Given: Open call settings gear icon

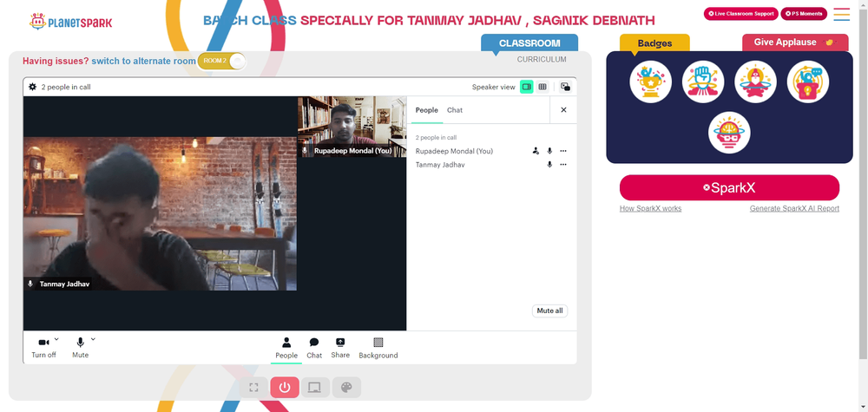Looking at the screenshot, I should click(x=33, y=87).
